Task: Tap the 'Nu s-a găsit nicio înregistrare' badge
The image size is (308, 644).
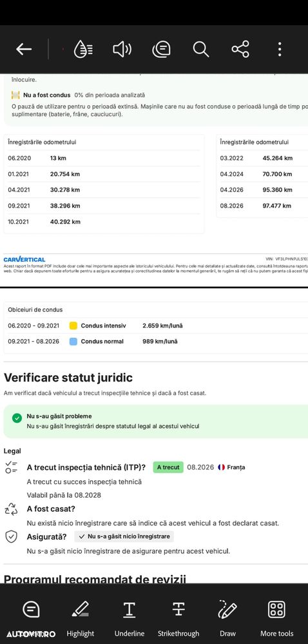Action: pos(124,536)
